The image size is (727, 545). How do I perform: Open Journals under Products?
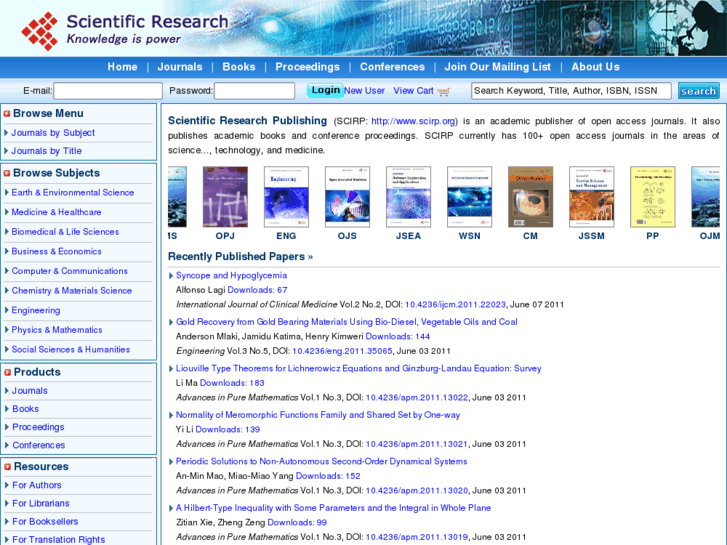pyautogui.click(x=30, y=391)
